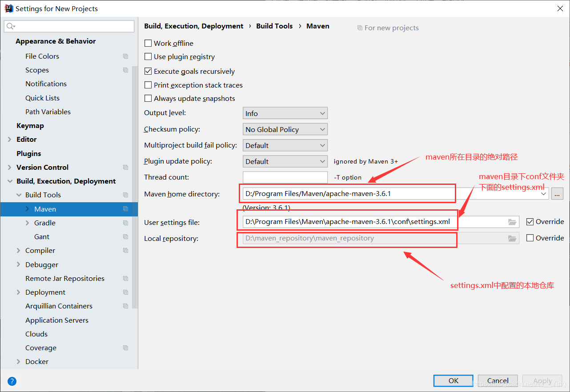Click the browse ellipsis button for Maven home

tap(557, 194)
